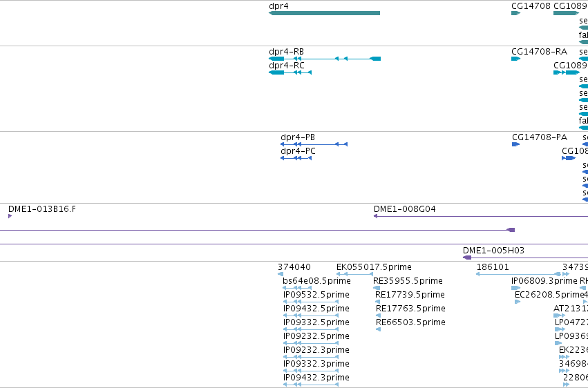Click the IP09432.5prime label
The image size is (588, 388).
coord(316,309)
